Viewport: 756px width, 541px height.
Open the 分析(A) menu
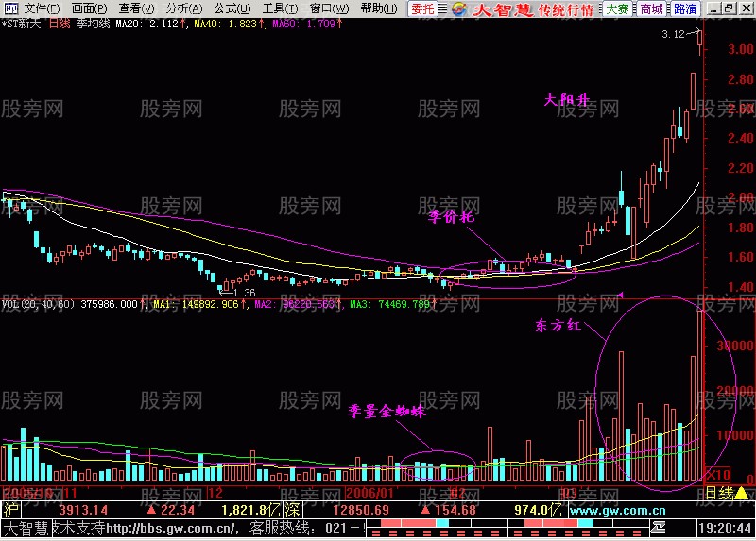184,8
